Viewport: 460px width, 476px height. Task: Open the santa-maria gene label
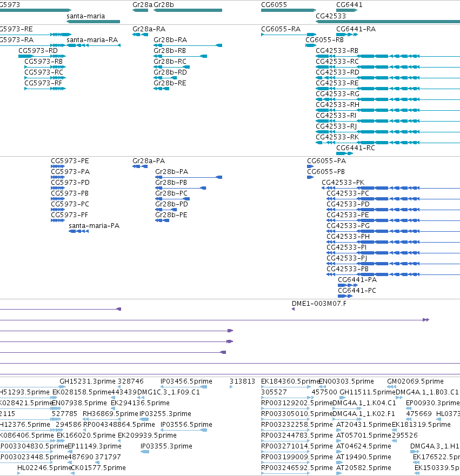pos(85,16)
